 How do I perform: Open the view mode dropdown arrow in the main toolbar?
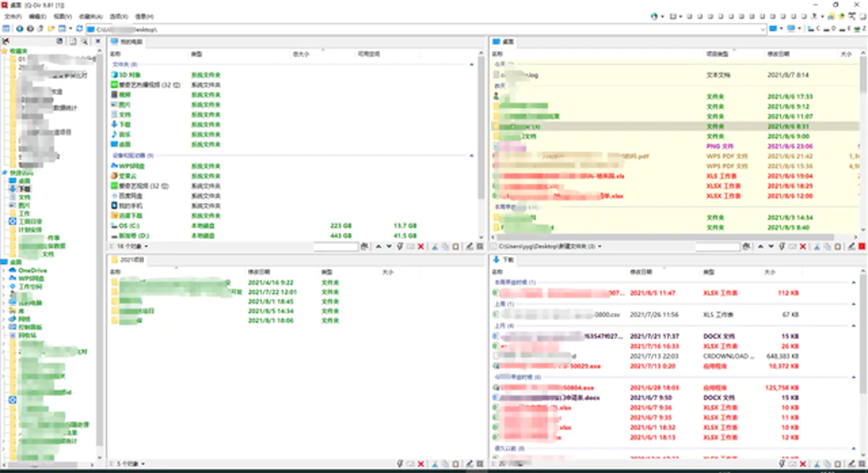point(70,29)
